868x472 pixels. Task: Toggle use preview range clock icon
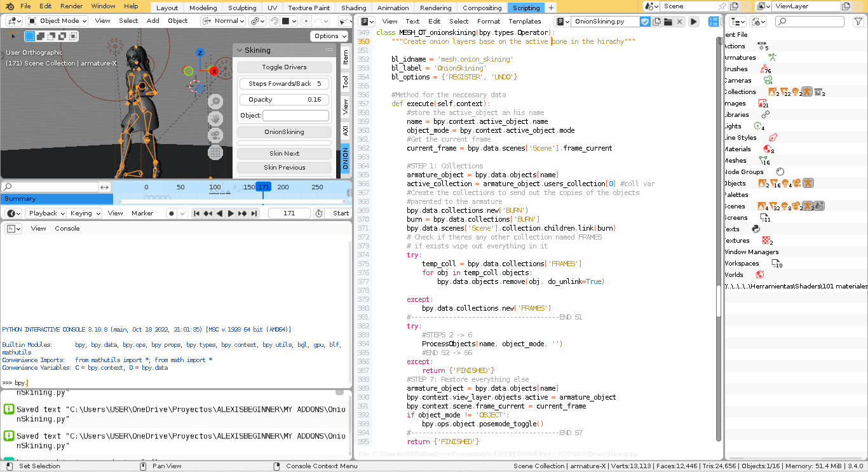(319, 213)
